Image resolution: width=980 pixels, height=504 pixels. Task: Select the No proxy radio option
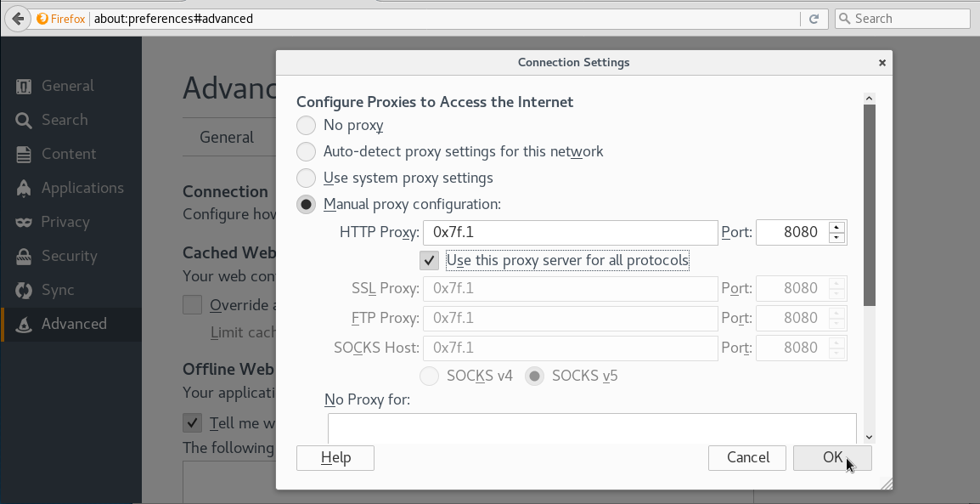[306, 126]
